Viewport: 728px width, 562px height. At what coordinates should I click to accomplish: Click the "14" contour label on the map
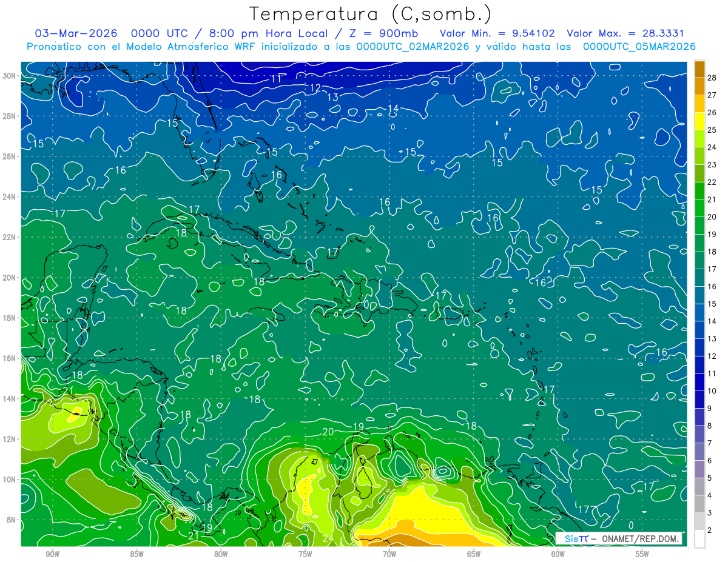(x=393, y=109)
